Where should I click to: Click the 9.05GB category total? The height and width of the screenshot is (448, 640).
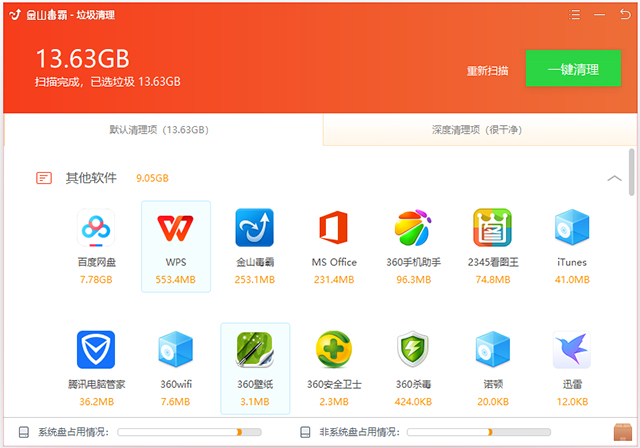[x=152, y=178]
